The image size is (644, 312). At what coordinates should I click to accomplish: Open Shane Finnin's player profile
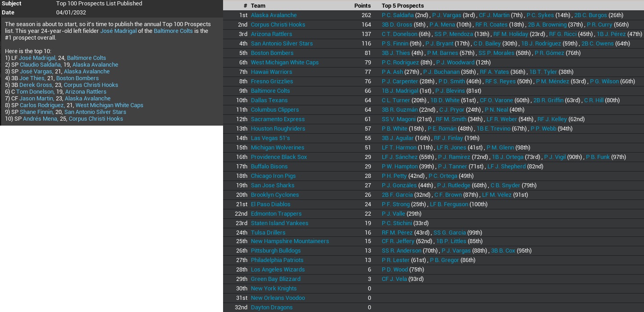tap(37, 112)
